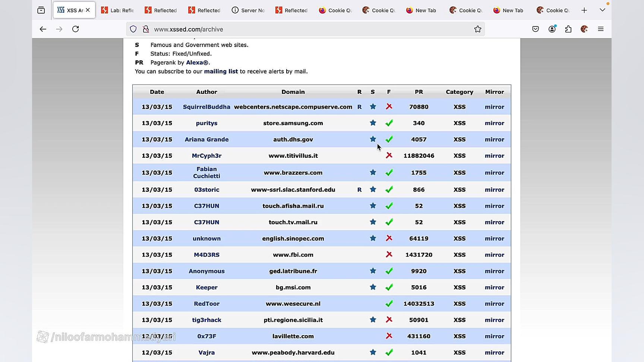Open author RedToor link
The height and width of the screenshot is (362, 644).
coord(206,304)
